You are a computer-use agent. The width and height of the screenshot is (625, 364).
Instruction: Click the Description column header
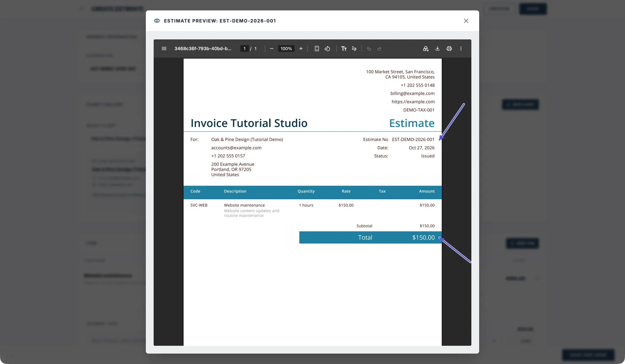pos(235,191)
